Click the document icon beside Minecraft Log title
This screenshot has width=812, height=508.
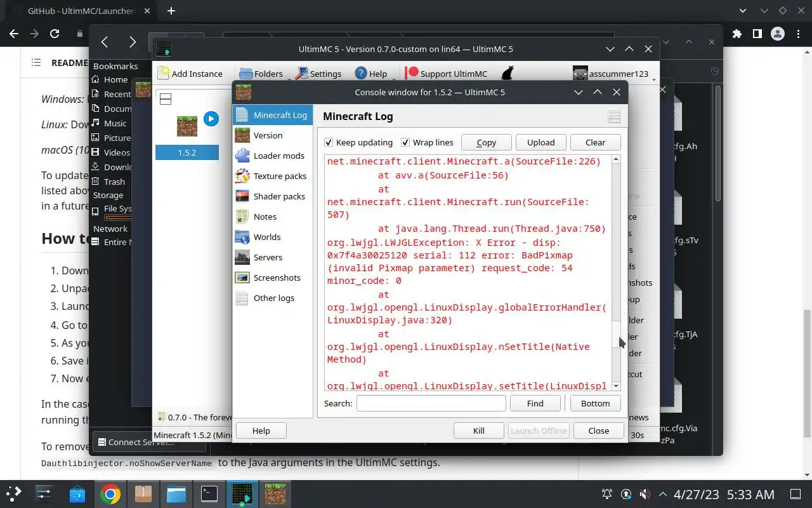tap(613, 116)
